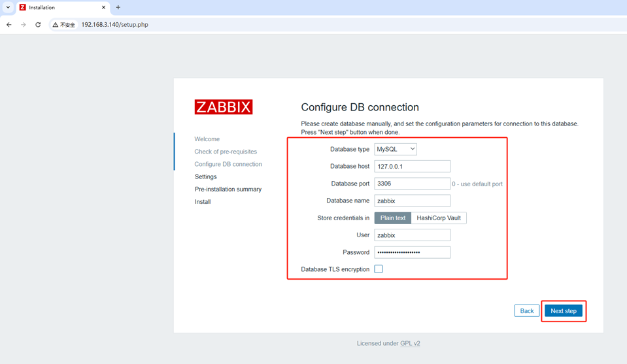Open a new browser tab
This screenshot has width=627, height=364.
118,7
